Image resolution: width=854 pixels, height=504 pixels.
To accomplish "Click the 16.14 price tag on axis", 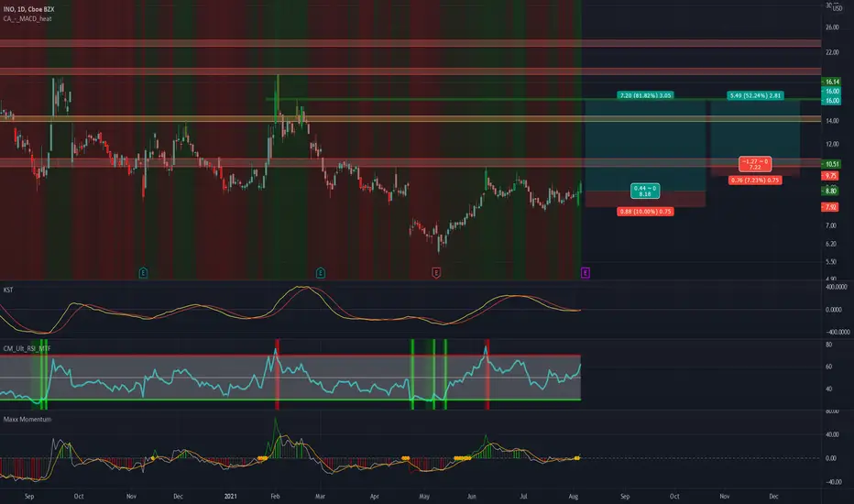I will [x=832, y=82].
